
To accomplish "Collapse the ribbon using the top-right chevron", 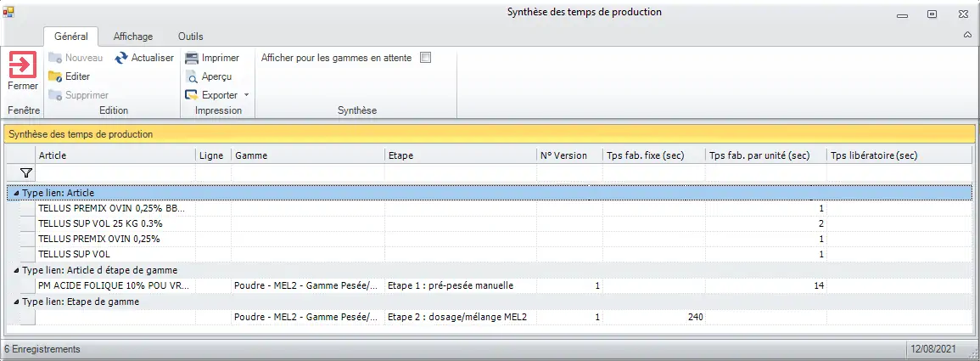I will (967, 37).
